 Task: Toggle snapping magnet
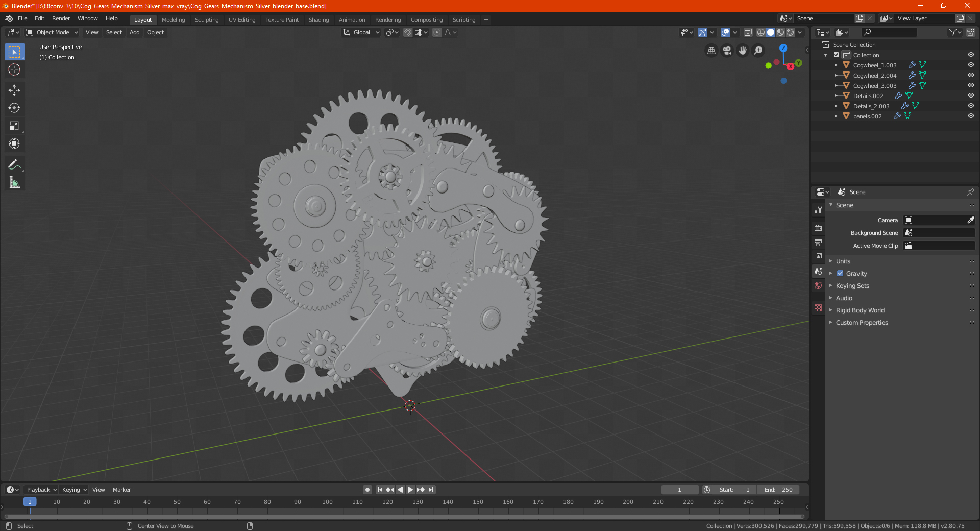pyautogui.click(x=408, y=32)
